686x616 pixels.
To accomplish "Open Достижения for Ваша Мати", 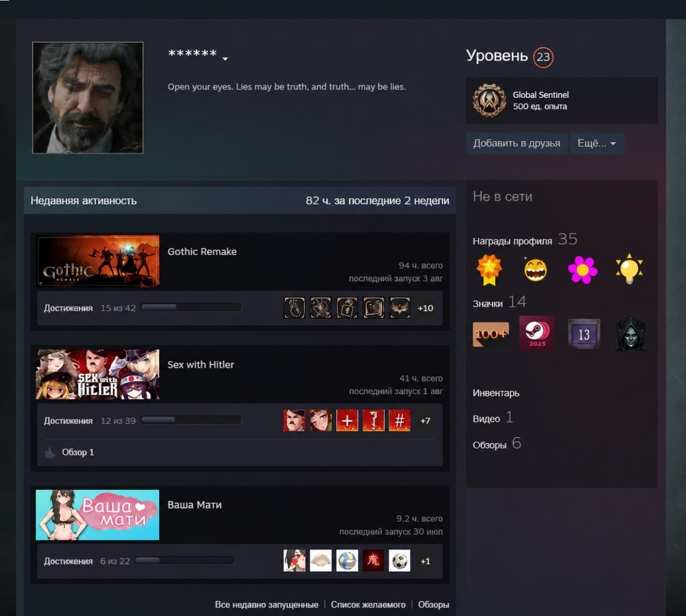I will (68, 561).
